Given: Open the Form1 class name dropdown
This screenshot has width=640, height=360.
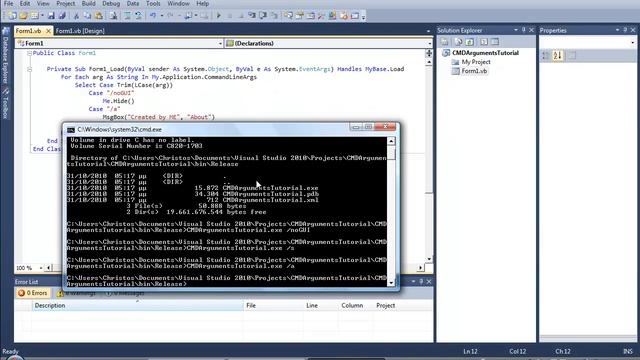Looking at the screenshot, I should pyautogui.click(x=220, y=43).
